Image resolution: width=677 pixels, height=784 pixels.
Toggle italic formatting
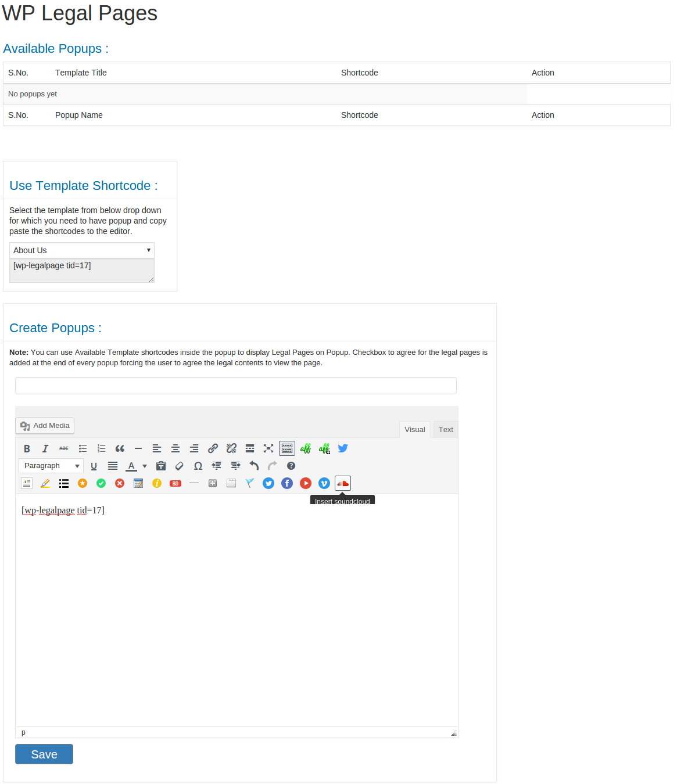pyautogui.click(x=45, y=448)
